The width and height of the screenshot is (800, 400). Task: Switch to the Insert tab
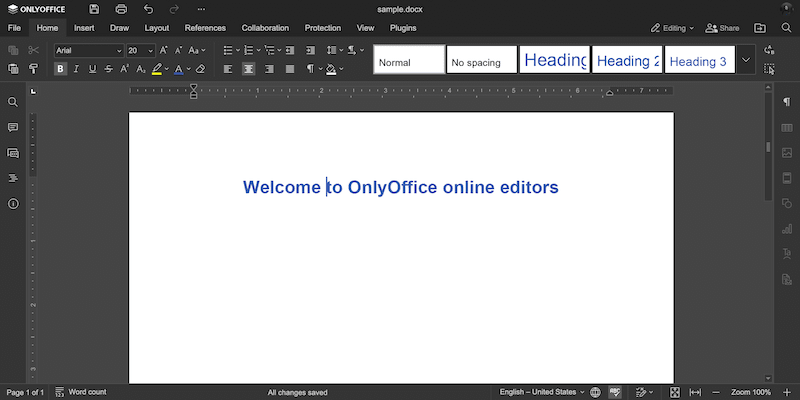(x=84, y=28)
